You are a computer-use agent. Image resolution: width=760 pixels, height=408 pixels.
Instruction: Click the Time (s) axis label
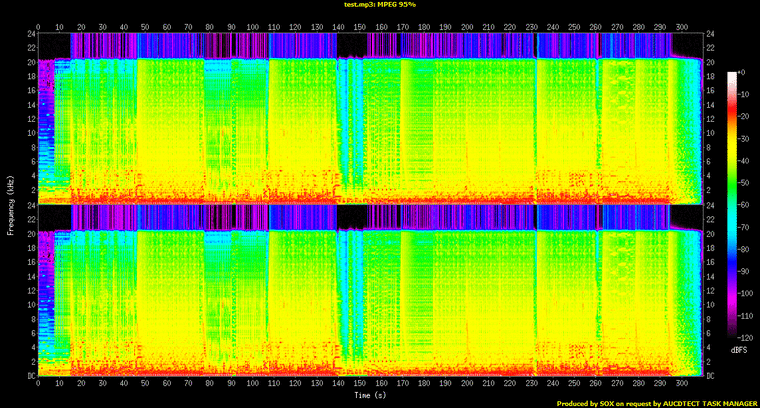point(370,395)
